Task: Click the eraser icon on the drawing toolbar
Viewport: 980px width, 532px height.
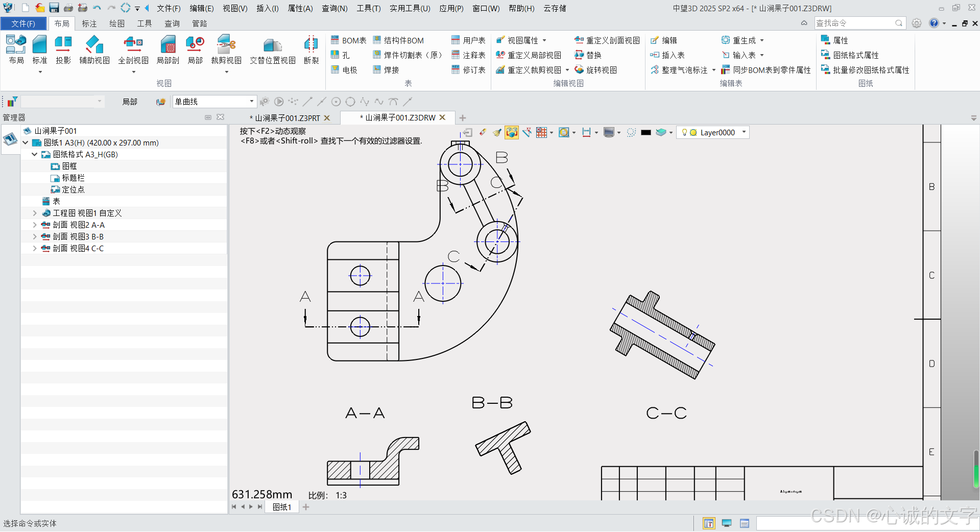Action: 483,132
